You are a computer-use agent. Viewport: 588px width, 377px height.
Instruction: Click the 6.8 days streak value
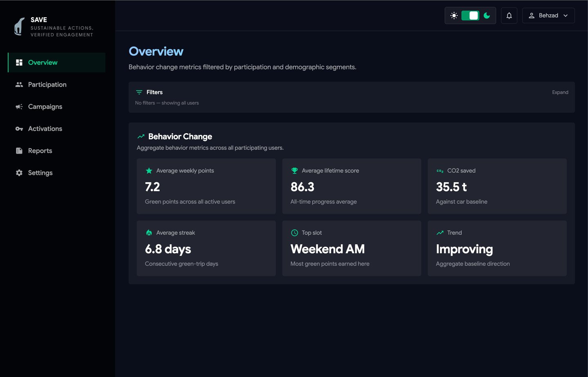(168, 249)
